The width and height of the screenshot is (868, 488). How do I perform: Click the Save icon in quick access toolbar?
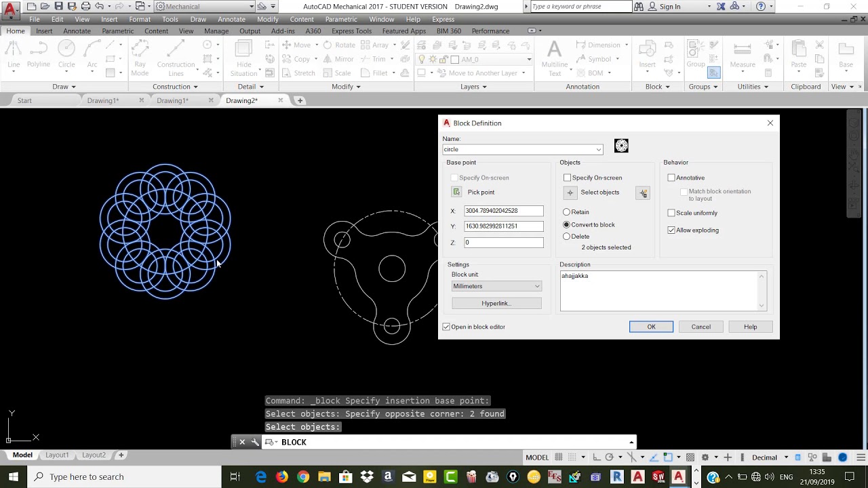click(x=59, y=6)
